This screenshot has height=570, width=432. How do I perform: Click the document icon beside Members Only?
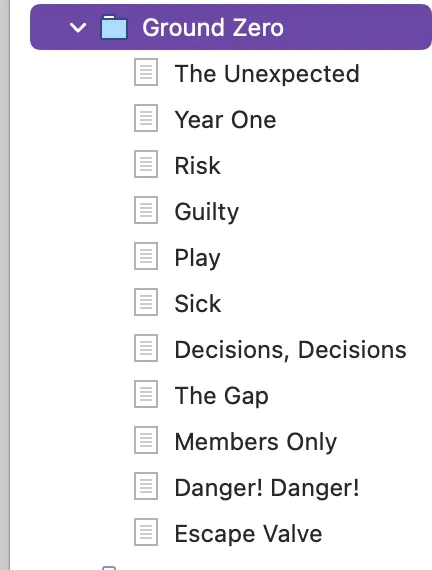[x=146, y=440]
